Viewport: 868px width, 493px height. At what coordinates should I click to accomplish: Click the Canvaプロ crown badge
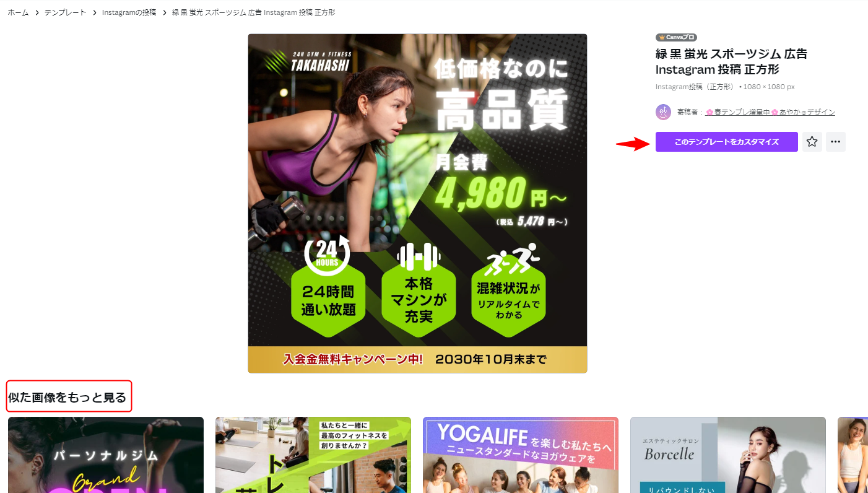tap(676, 37)
